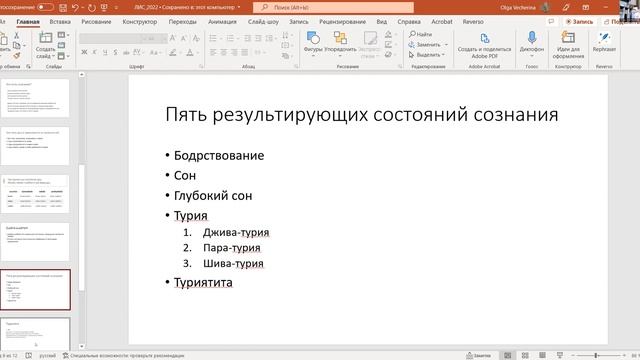Toggle text shadow S formatting
Screen dimensions: 640x360
pos(116,52)
